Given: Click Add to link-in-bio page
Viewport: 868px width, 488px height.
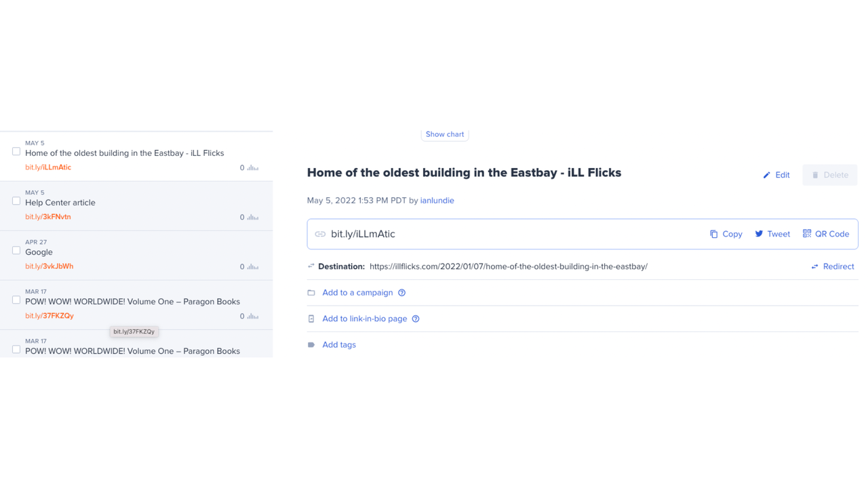Looking at the screenshot, I should coord(364,319).
